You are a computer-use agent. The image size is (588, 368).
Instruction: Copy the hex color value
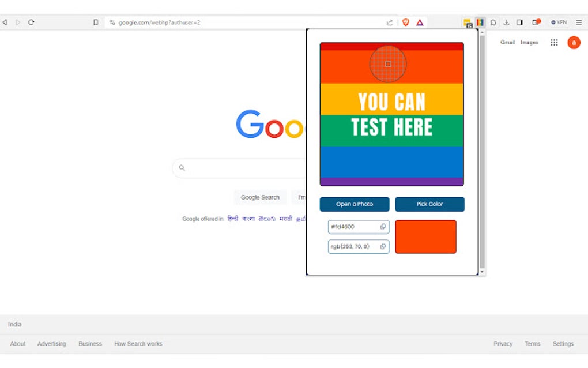(383, 227)
